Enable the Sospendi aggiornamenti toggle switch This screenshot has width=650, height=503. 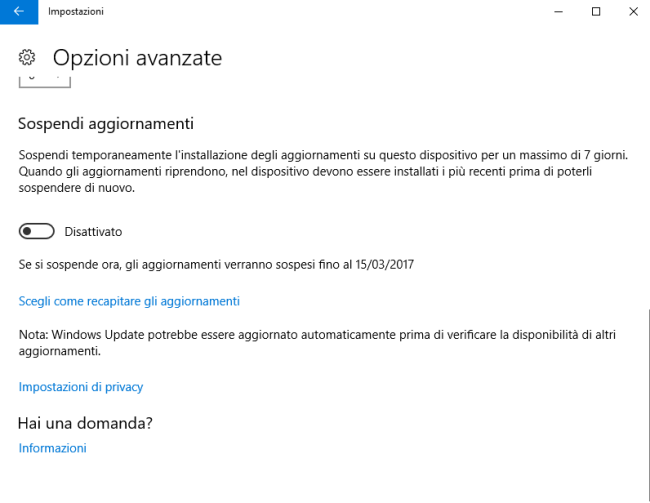click(x=36, y=231)
